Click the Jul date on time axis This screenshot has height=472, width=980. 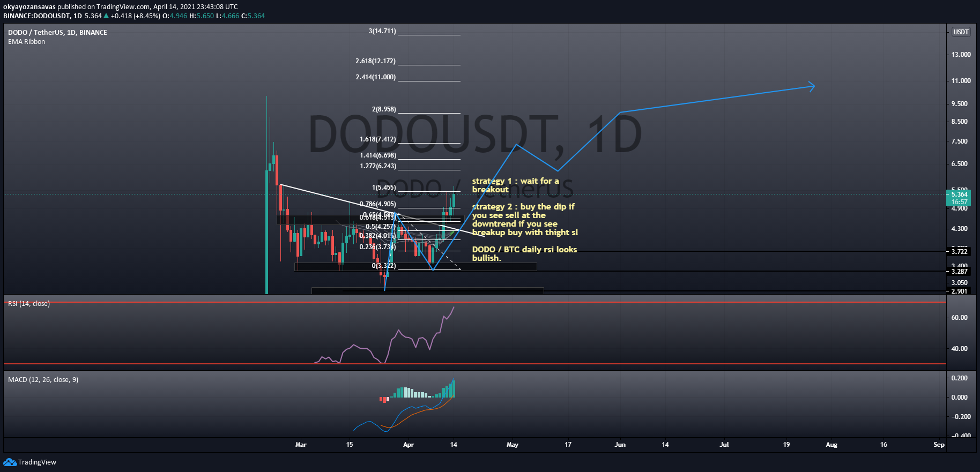(724, 445)
